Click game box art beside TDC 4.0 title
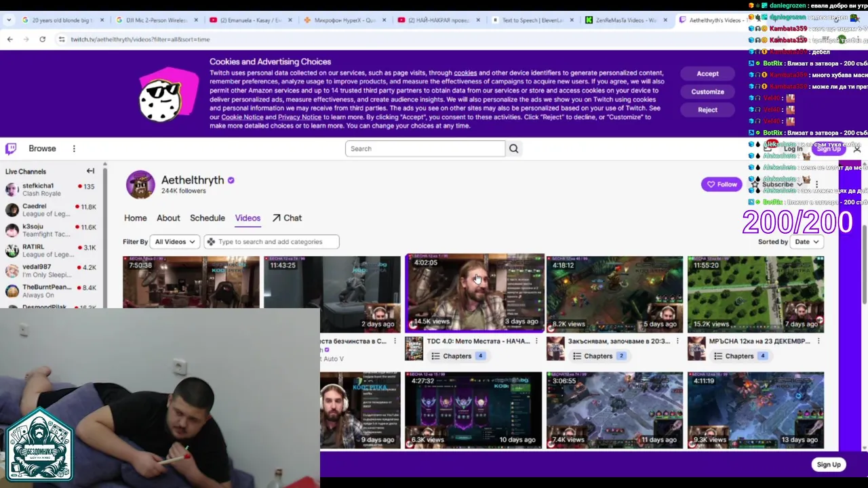 click(414, 348)
